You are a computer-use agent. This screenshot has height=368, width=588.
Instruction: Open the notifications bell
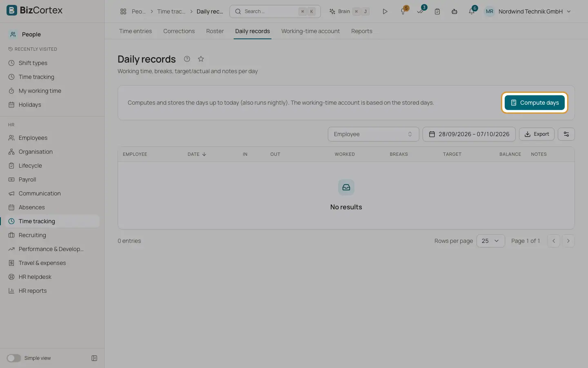472,11
